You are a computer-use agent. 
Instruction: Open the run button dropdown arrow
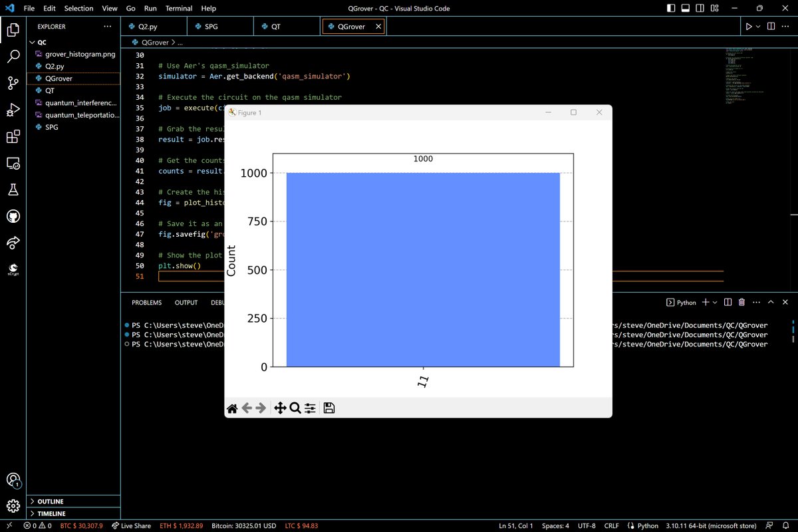(x=759, y=27)
